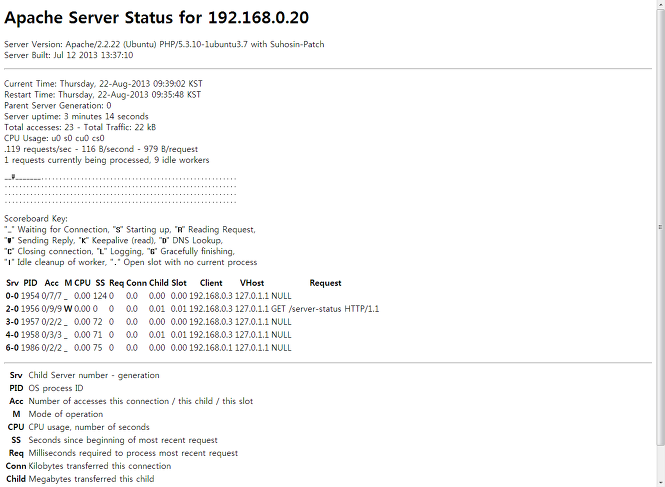Click "Parent Server Generation: 0"
Image resolution: width=665 pixels, height=487 pixels.
click(58, 106)
